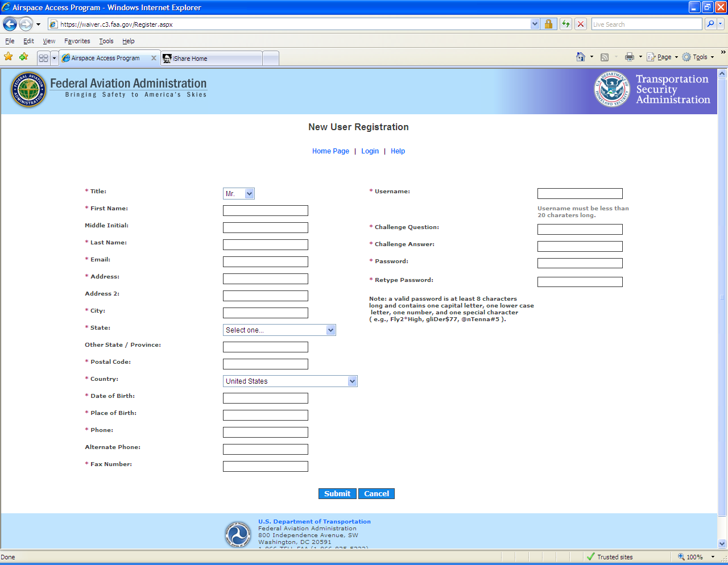Open search options dropdown beside magnifier

pyautogui.click(x=721, y=24)
